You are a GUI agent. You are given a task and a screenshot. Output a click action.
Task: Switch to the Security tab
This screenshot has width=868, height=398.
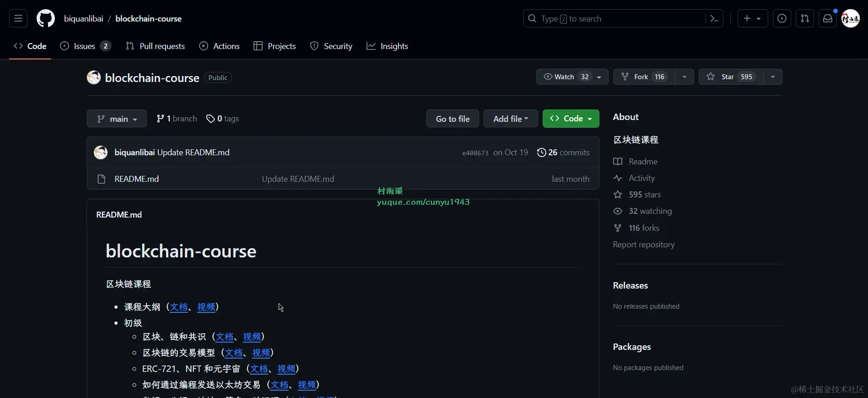click(331, 46)
